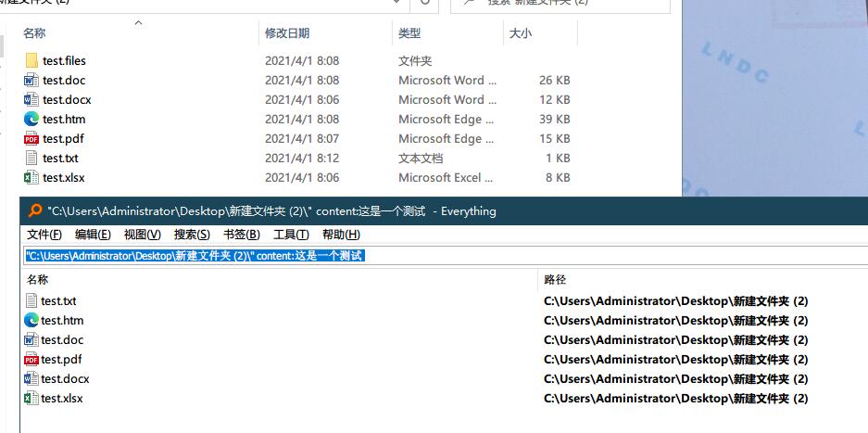Sort Explorer list by 大小 column header

[x=520, y=33]
